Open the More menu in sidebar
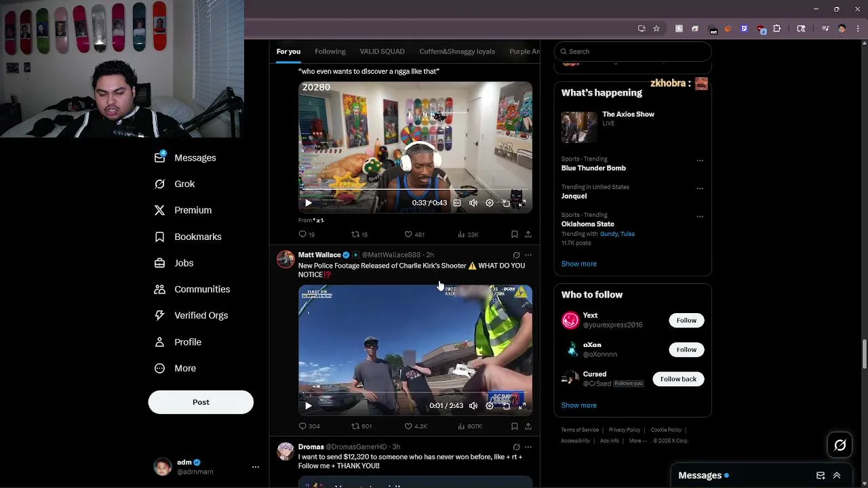 [x=175, y=369]
